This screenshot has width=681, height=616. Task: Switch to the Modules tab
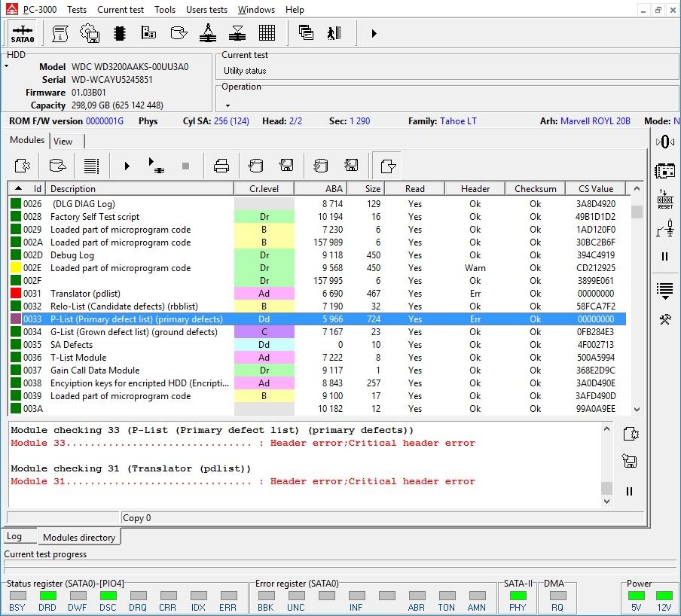tap(27, 140)
